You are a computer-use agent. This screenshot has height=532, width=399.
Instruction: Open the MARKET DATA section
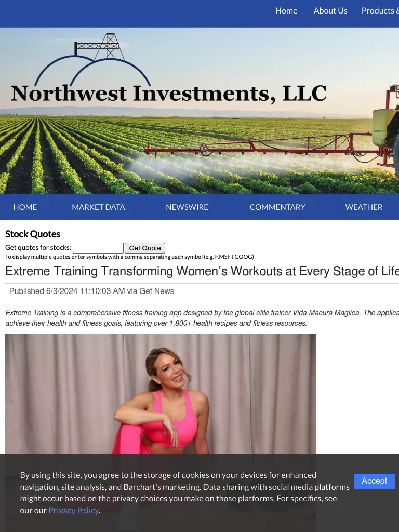pyautogui.click(x=98, y=207)
